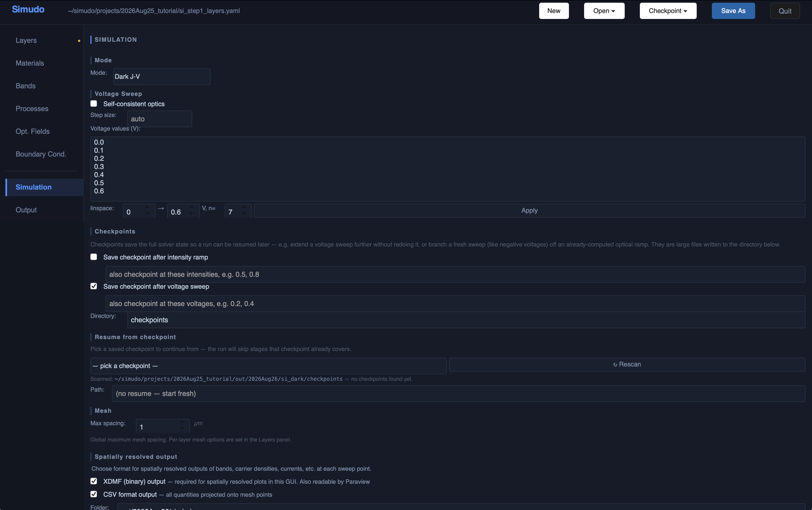This screenshot has width=812, height=510.
Task: Click the Simudo logo
Action: pos(28,9)
